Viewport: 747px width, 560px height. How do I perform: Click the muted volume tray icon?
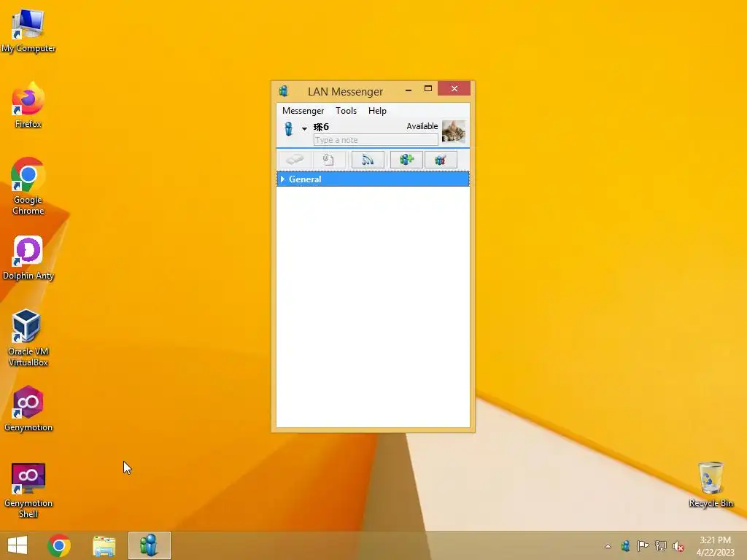(678, 546)
